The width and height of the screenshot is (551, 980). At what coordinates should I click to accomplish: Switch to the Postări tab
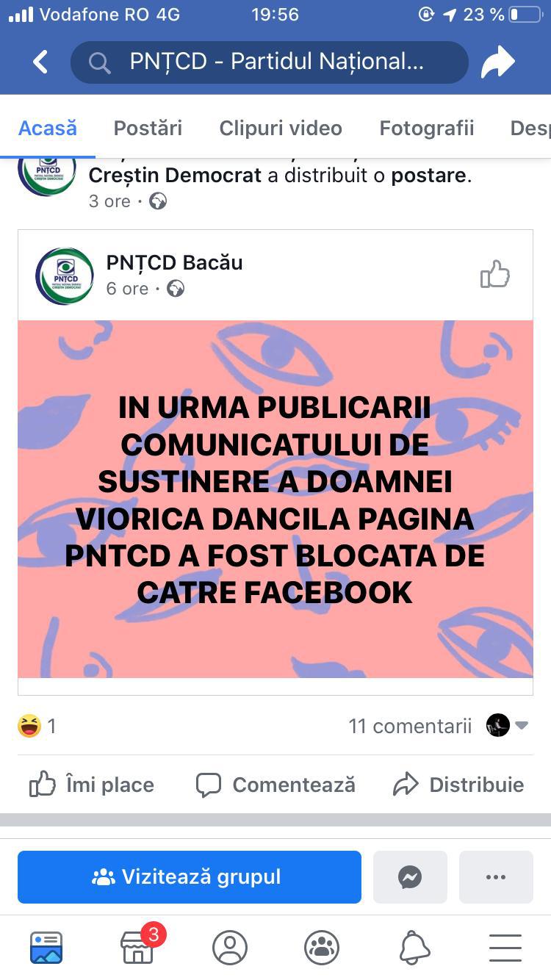148,128
